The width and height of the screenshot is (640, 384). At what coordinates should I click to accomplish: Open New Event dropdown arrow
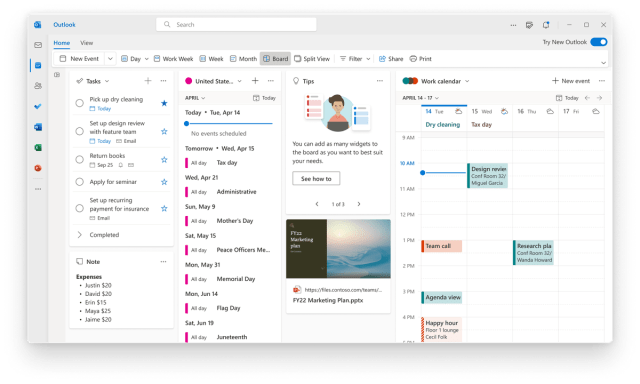click(x=110, y=59)
